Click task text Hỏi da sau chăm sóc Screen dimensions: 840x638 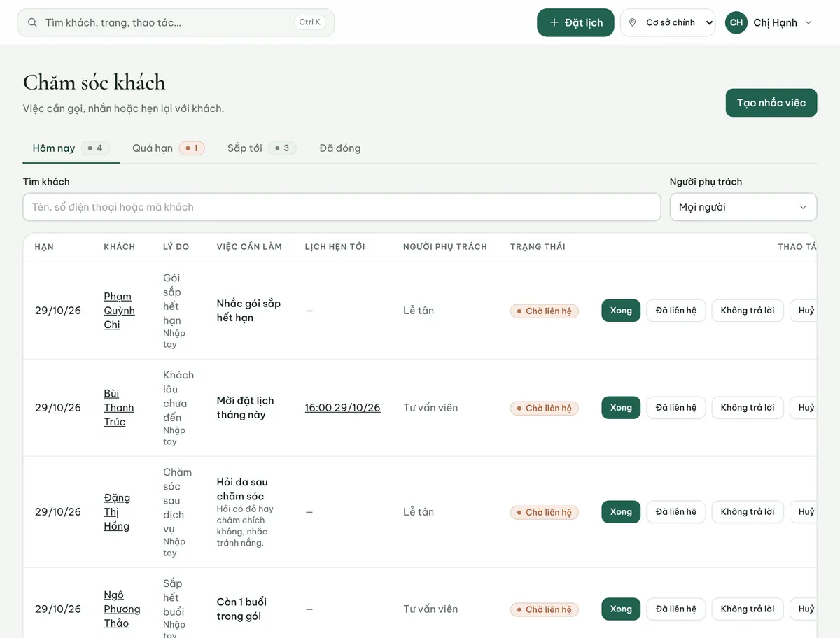pos(242,489)
